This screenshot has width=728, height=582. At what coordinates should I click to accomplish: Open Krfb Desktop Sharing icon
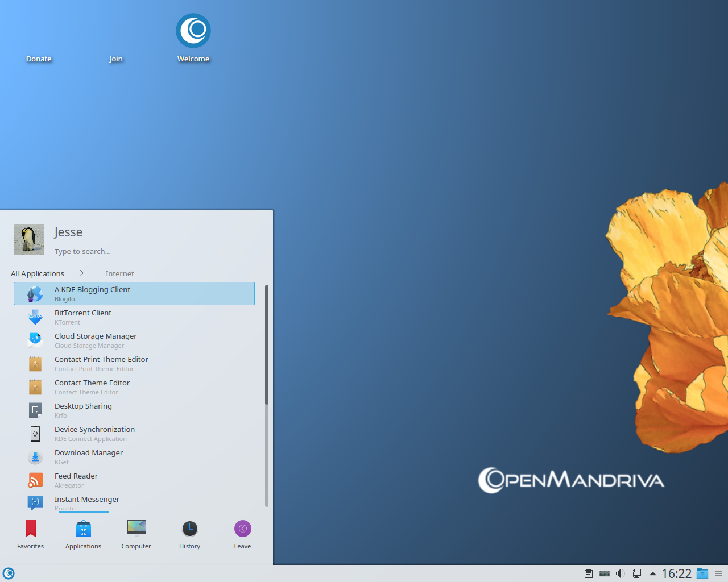[35, 410]
